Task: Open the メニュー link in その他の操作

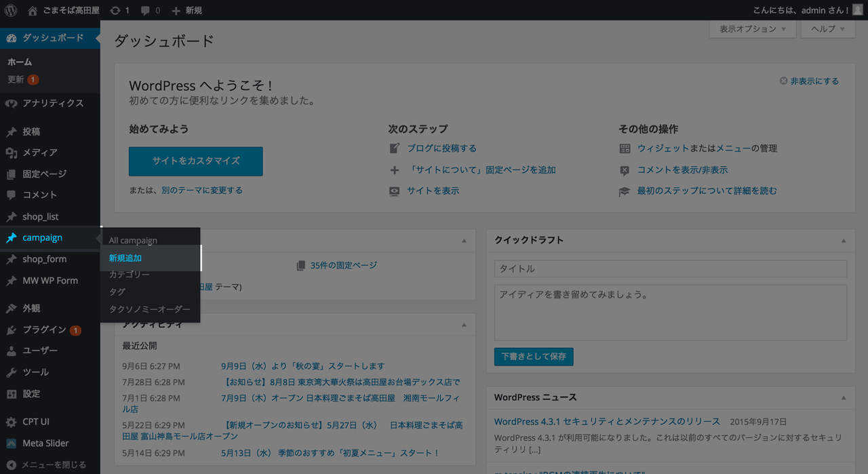Action: coord(734,149)
